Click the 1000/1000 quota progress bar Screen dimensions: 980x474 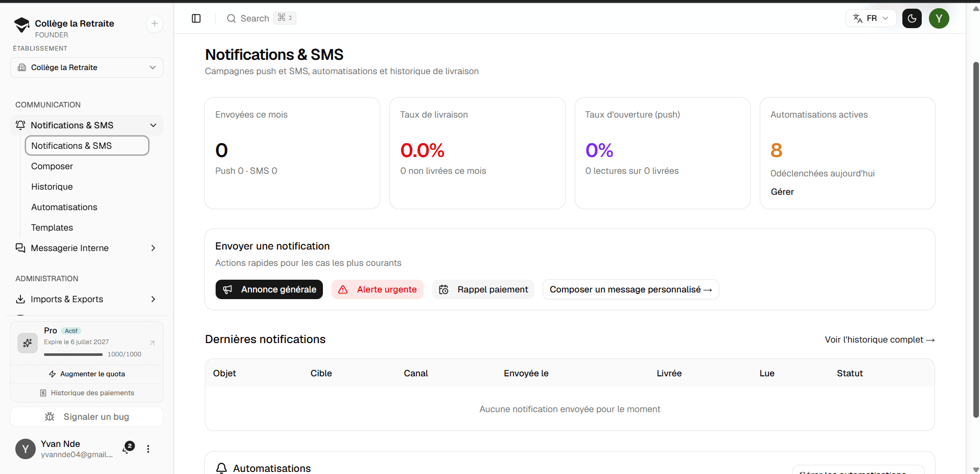point(73,354)
